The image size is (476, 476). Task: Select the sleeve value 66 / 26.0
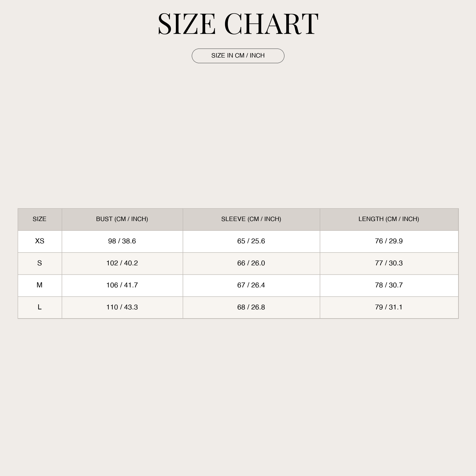point(251,263)
